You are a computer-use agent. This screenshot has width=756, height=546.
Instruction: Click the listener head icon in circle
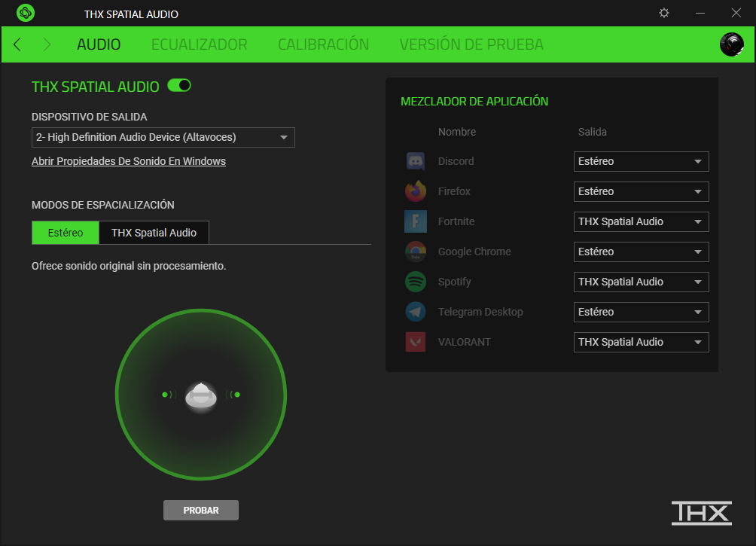pyautogui.click(x=201, y=396)
